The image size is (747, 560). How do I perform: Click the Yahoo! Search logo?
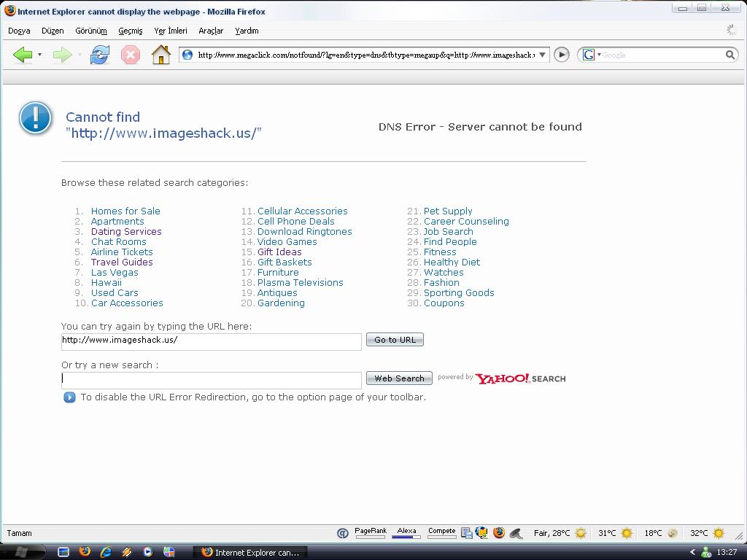click(520, 378)
